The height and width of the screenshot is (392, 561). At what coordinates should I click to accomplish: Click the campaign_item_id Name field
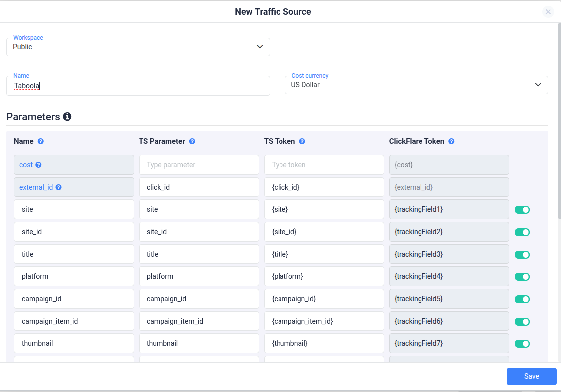tap(74, 321)
